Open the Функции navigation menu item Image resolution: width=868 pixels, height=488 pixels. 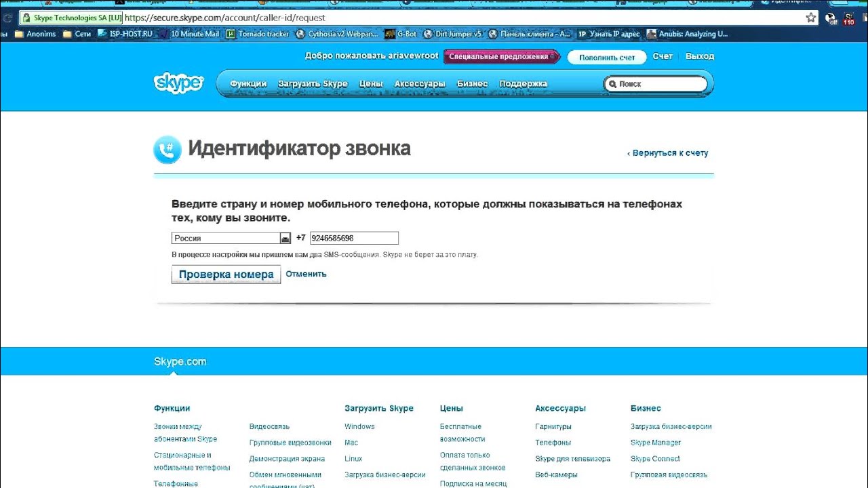248,84
